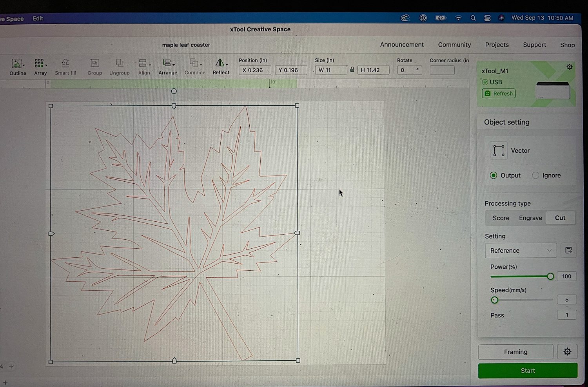Image resolution: width=588 pixels, height=387 pixels.
Task: Click the Pass count input field
Action: pos(566,315)
